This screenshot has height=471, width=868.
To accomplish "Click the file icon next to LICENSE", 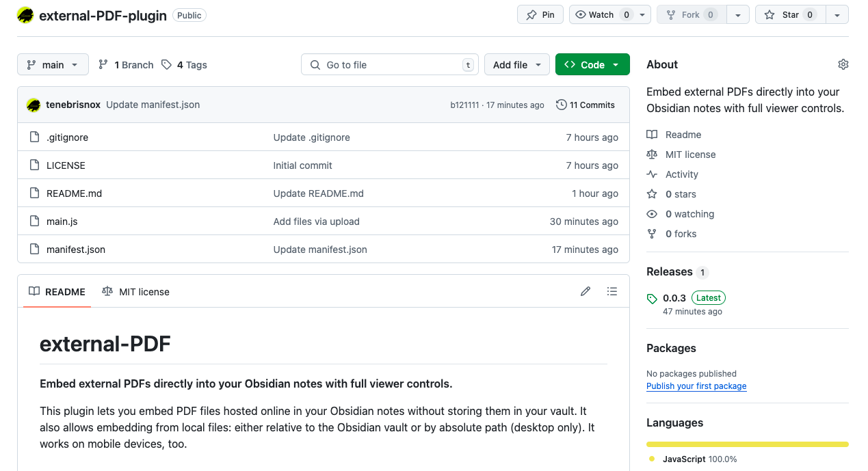I will (x=34, y=165).
